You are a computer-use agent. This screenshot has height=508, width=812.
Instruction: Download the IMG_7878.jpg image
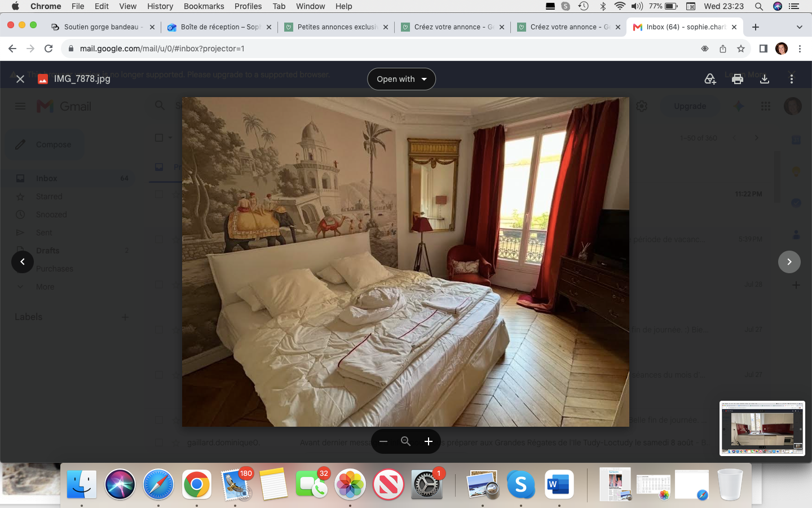764,79
